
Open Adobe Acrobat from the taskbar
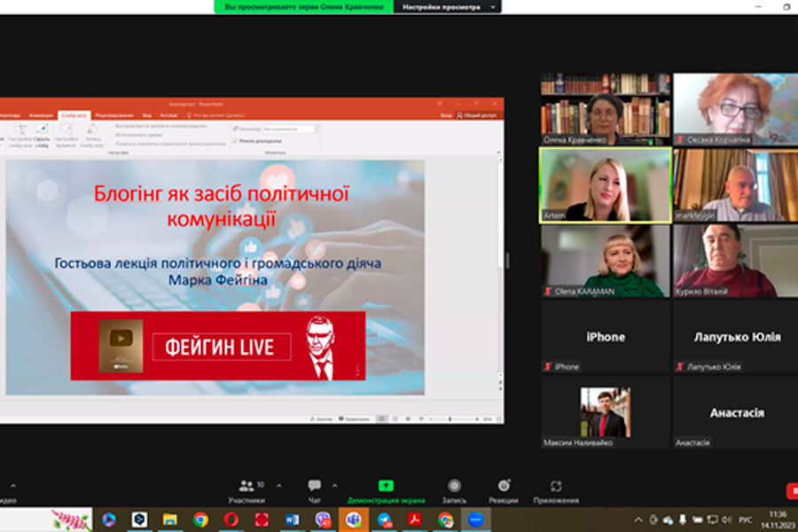[x=415, y=520]
